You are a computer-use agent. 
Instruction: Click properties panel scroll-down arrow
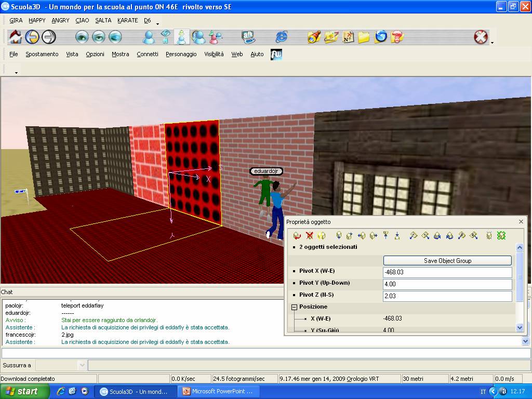click(x=520, y=327)
